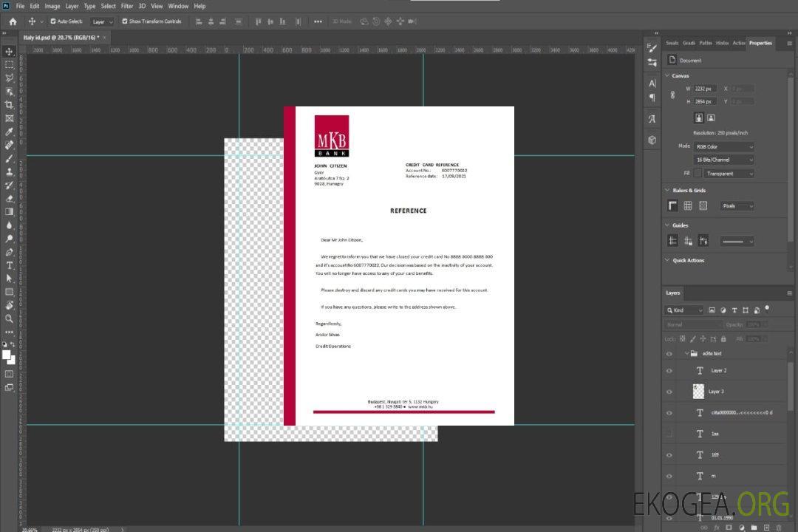Image resolution: width=798 pixels, height=532 pixels.
Task: Toggle the Auto-Select checkbox
Action: 53,21
